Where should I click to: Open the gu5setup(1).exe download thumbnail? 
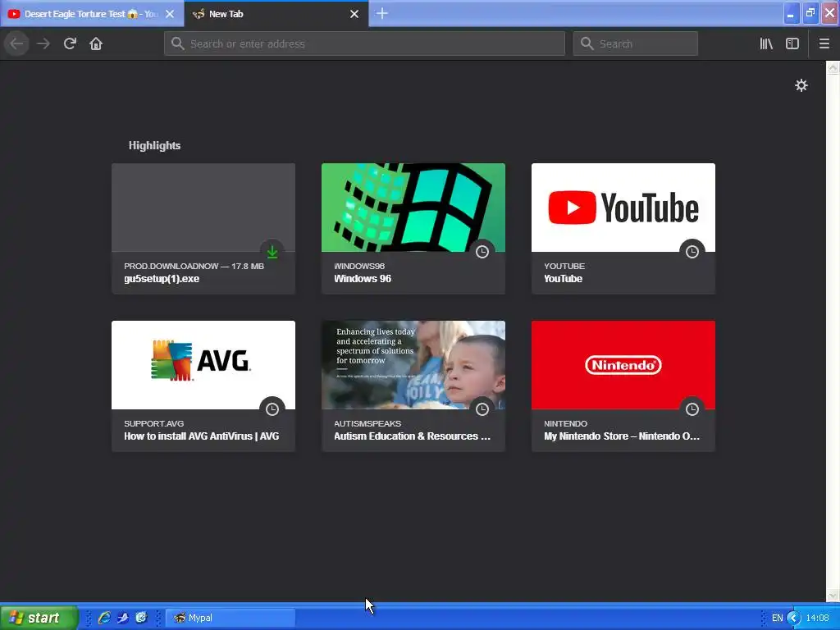pos(203,208)
